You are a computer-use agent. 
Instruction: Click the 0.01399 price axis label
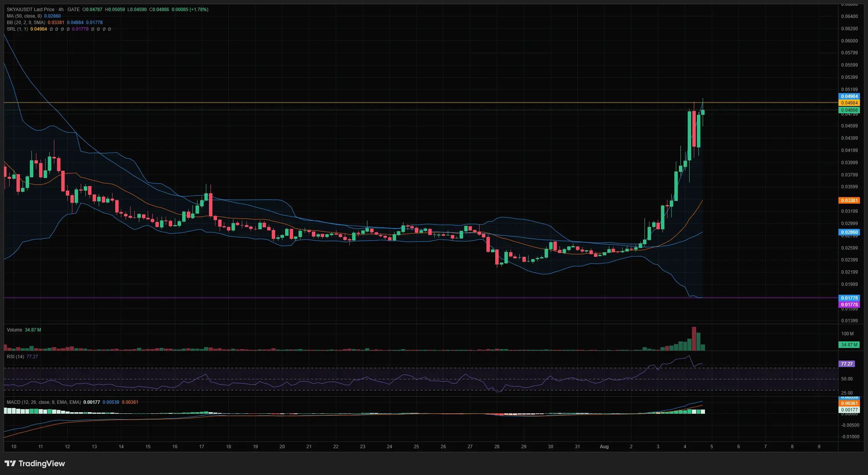tap(849, 321)
